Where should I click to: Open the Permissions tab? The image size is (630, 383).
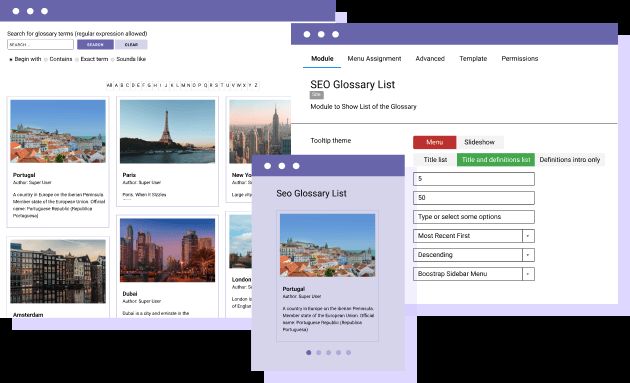(x=520, y=59)
